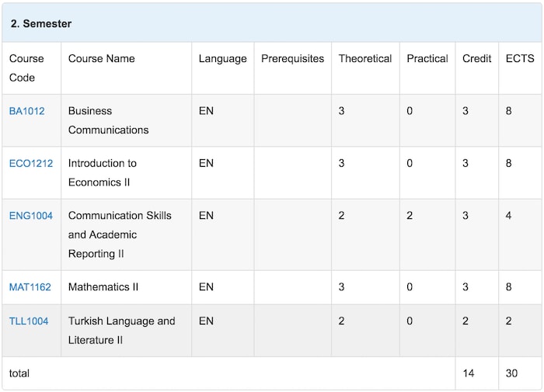Open the ENG1004 course link
Image resolution: width=544 pixels, height=392 pixels.
[31, 216]
